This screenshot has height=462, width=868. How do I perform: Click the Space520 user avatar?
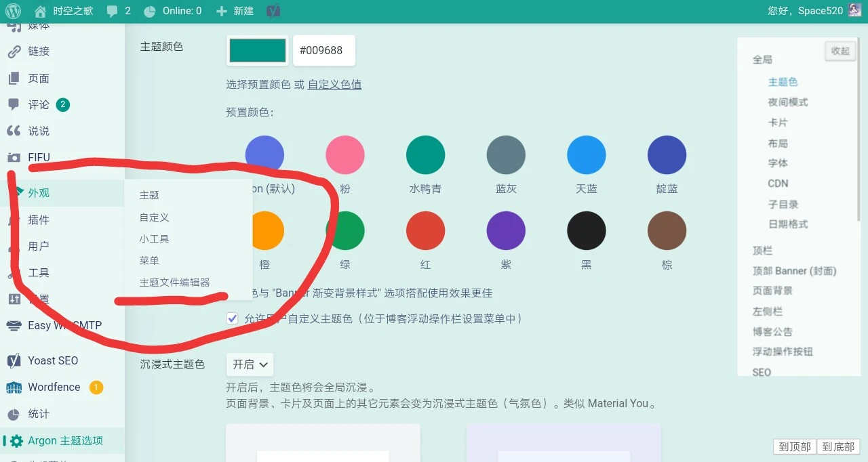click(855, 10)
